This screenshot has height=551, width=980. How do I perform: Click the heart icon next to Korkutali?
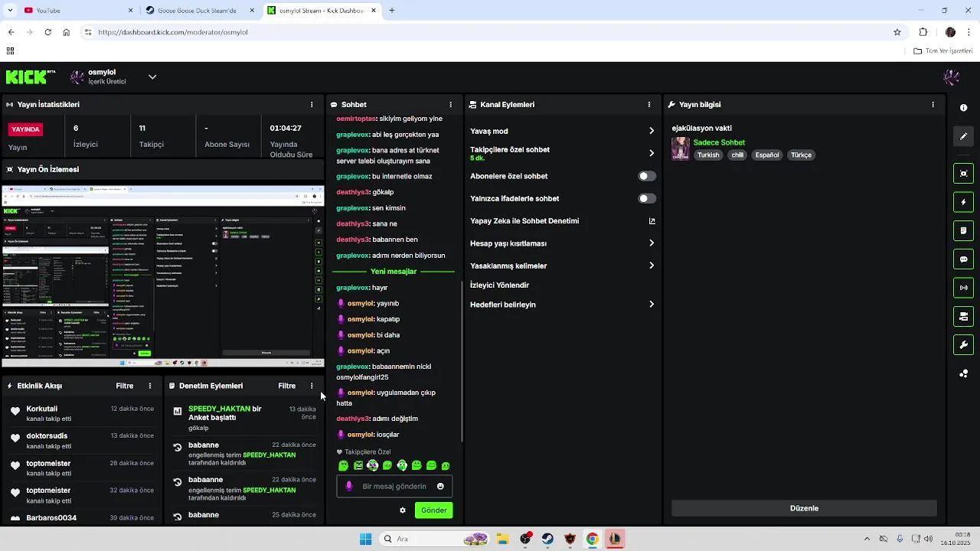click(15, 411)
